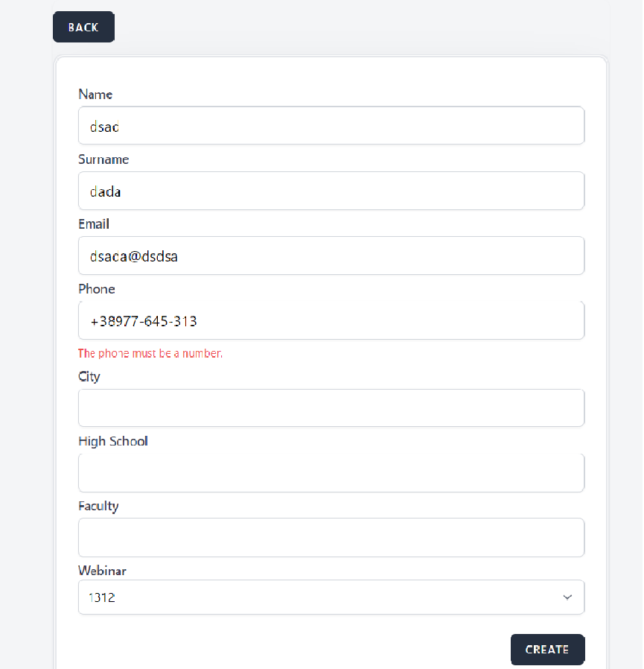Image resolution: width=644 pixels, height=669 pixels.
Task: Click the Surname field containing dada
Action: click(x=331, y=191)
